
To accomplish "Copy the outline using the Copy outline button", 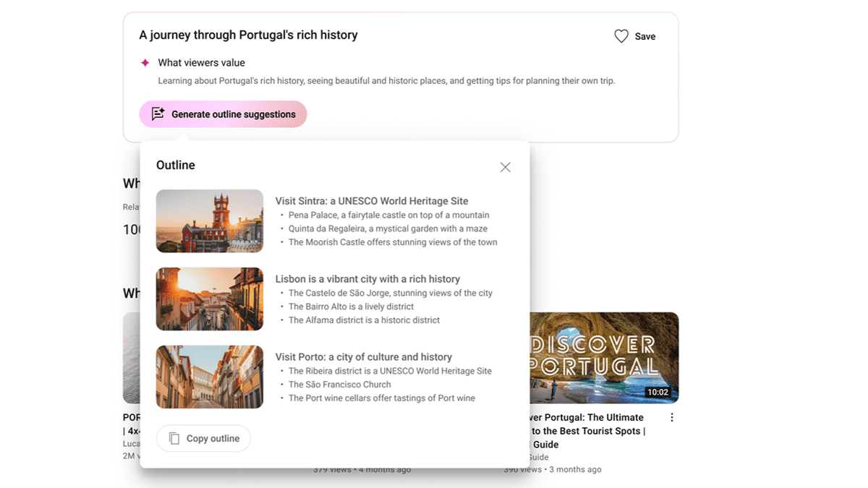I will (203, 438).
